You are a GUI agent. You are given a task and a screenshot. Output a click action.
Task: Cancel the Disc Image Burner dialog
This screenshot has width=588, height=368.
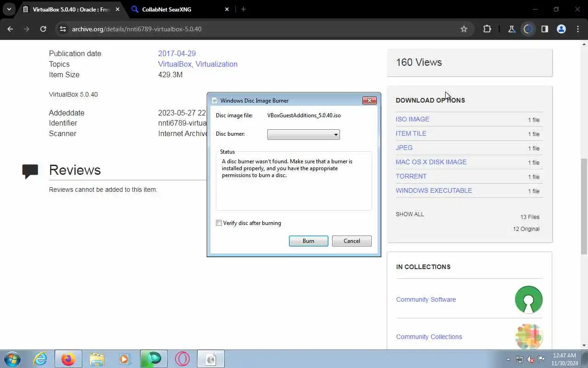click(x=352, y=241)
